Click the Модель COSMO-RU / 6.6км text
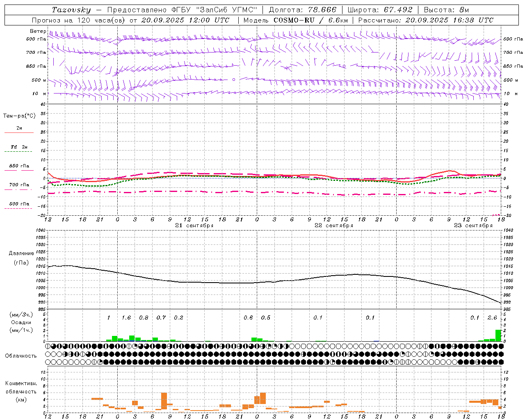The height and width of the screenshot is (420, 525). tap(296, 20)
